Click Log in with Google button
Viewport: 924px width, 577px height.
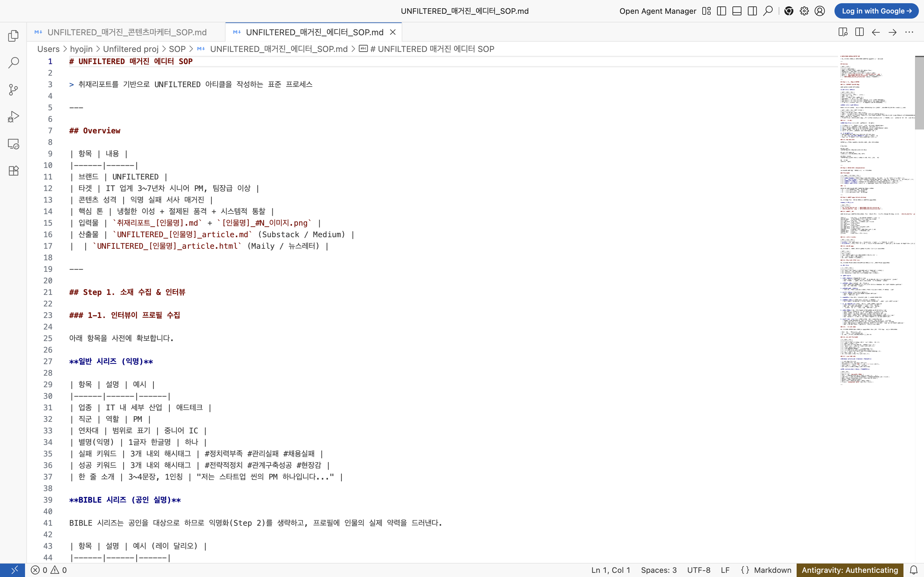tap(876, 11)
